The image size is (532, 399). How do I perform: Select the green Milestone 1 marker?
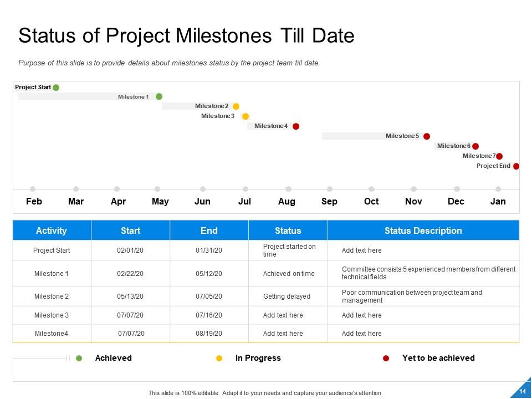point(159,96)
